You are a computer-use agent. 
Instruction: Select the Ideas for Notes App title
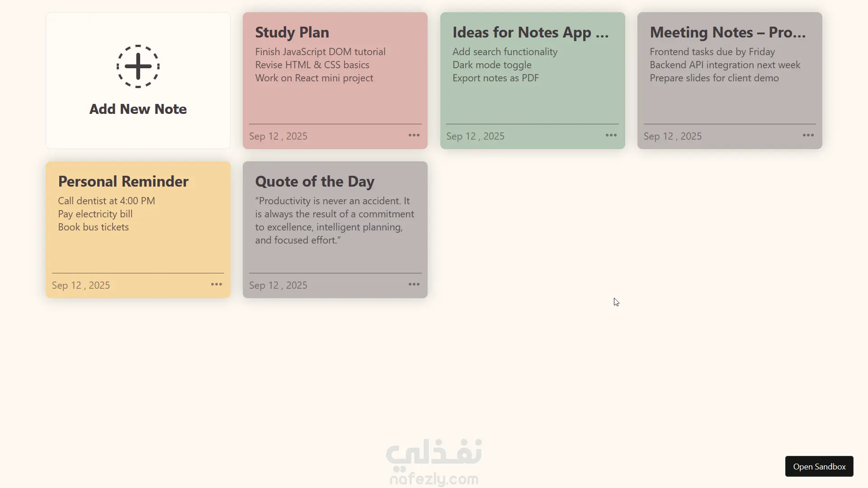(x=530, y=32)
